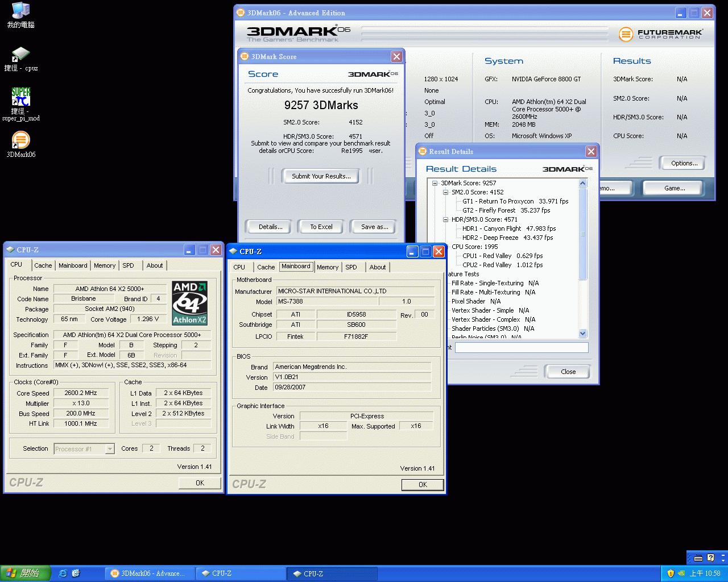Select Pixel Shader N/A row
Screen dimensions: 728x582
pos(476,301)
